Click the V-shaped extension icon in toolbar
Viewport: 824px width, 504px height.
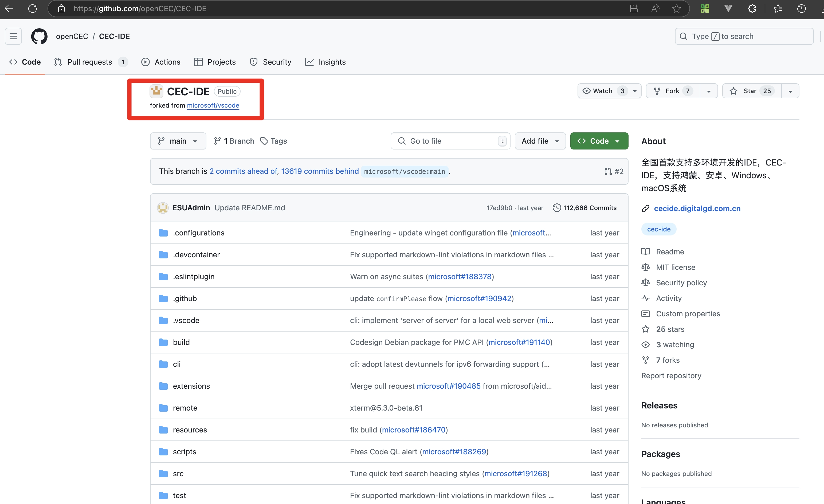point(728,8)
